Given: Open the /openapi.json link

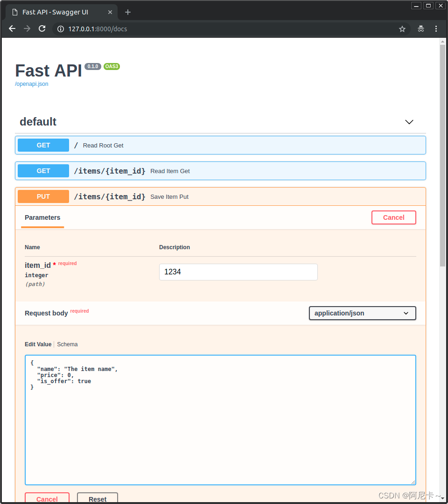Looking at the screenshot, I should [x=31, y=84].
